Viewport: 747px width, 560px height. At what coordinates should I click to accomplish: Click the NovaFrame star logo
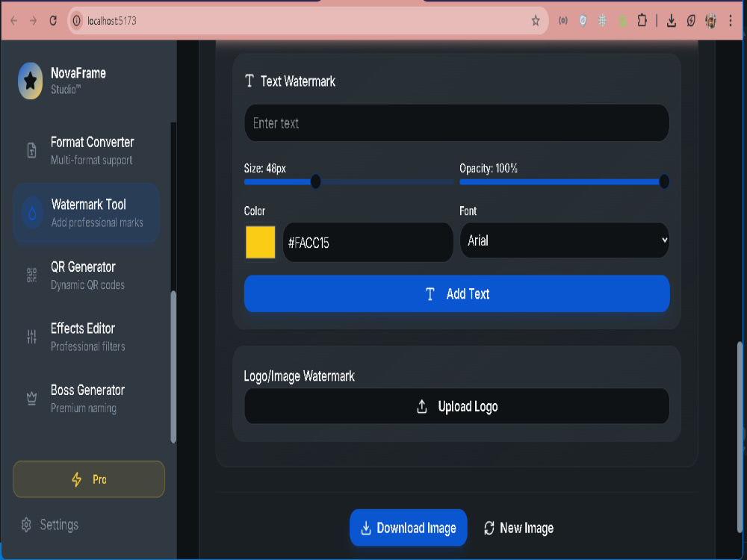point(30,81)
